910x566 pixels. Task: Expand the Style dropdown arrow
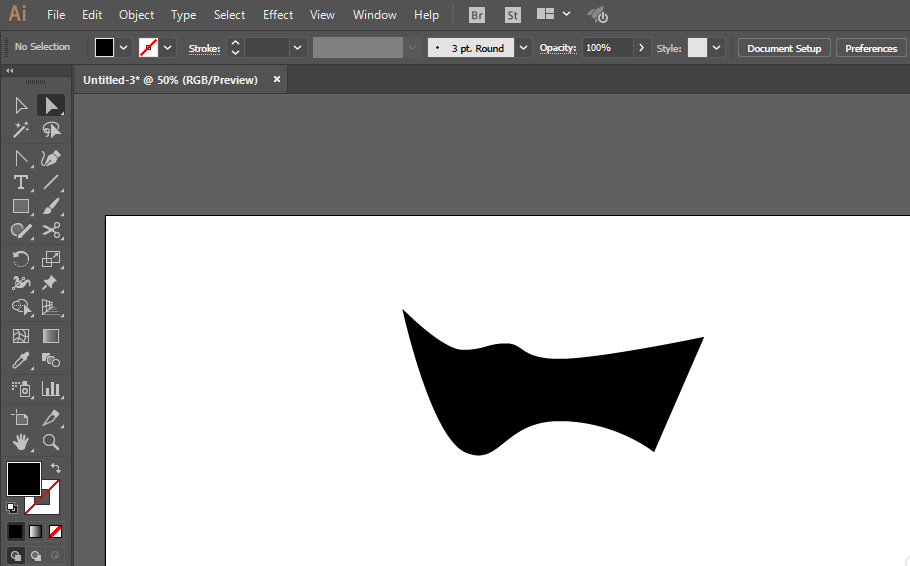[x=717, y=48]
